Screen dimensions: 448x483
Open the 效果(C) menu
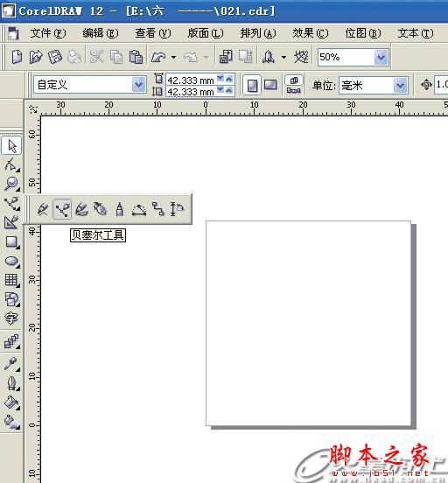coord(311,33)
